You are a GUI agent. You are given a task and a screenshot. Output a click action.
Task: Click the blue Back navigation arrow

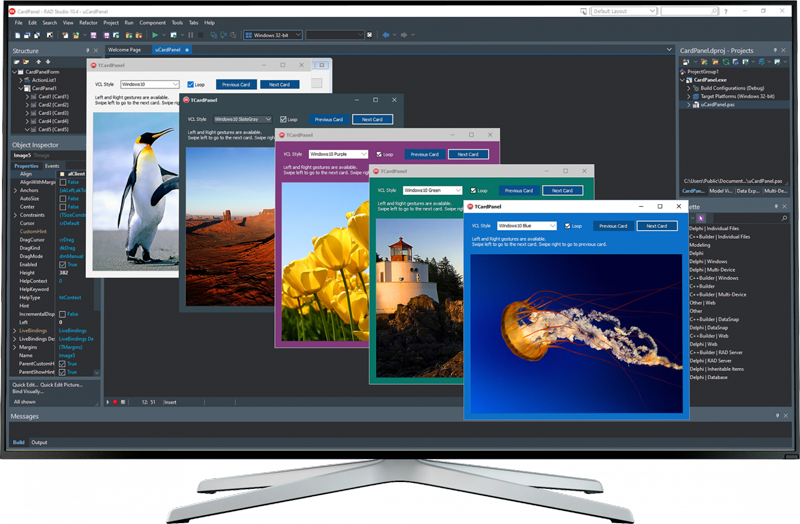tap(386, 35)
